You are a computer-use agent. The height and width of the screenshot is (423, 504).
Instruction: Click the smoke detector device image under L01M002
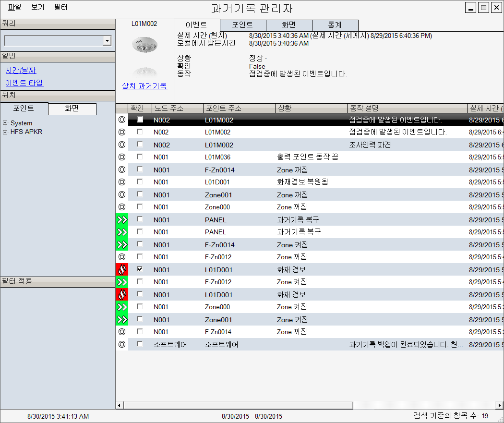144,45
